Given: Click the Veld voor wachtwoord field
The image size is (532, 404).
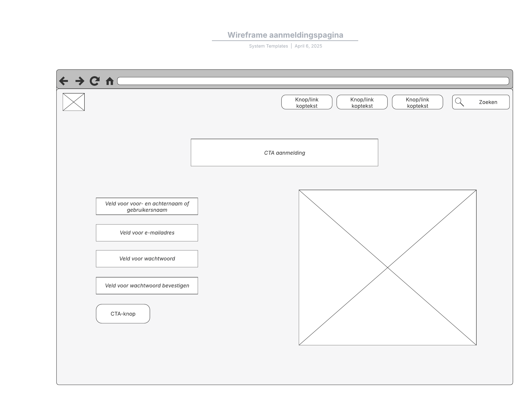Looking at the screenshot, I should tap(147, 259).
